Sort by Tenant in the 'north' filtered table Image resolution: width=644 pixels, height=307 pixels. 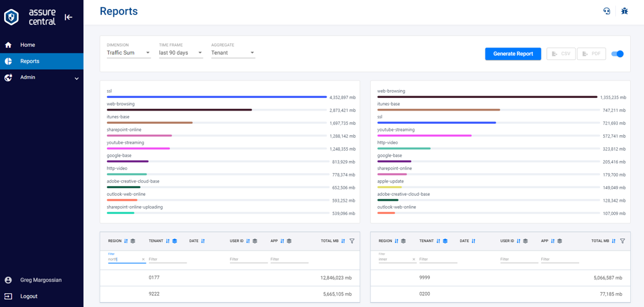click(x=167, y=241)
